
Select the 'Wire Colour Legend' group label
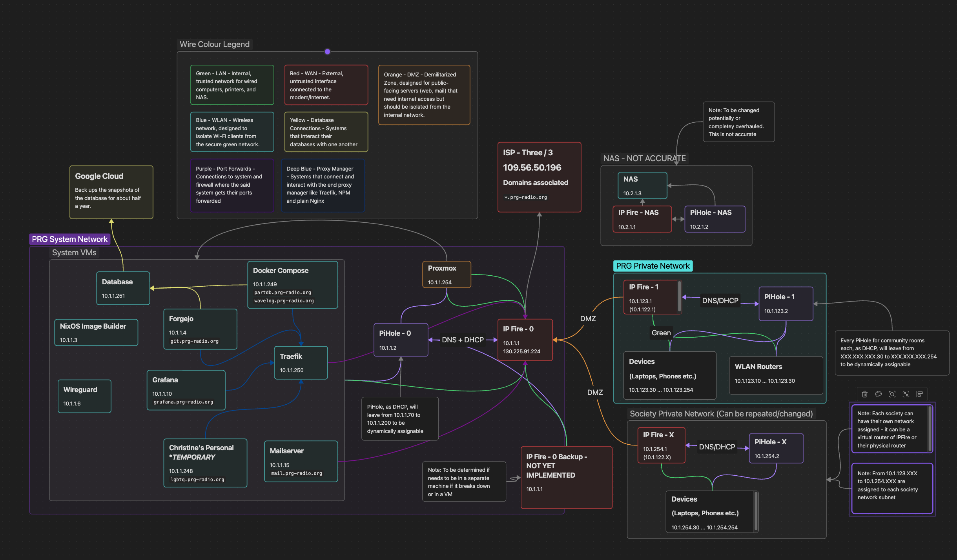215,44
